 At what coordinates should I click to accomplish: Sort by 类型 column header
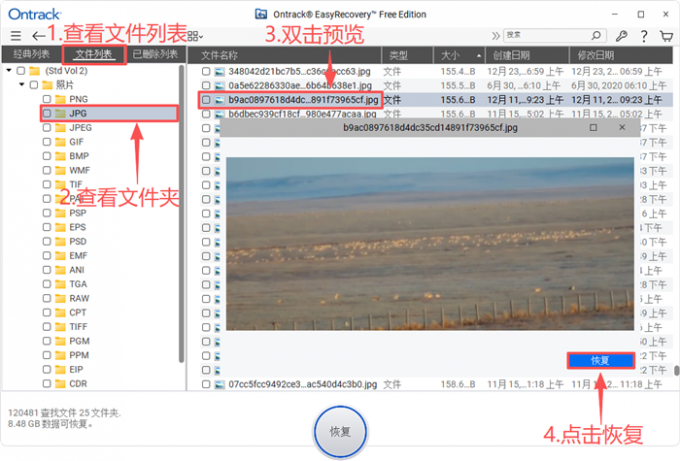point(407,55)
